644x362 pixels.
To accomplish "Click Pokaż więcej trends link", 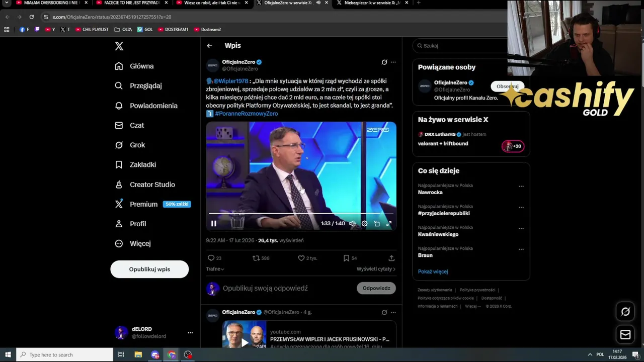I will pos(433,271).
